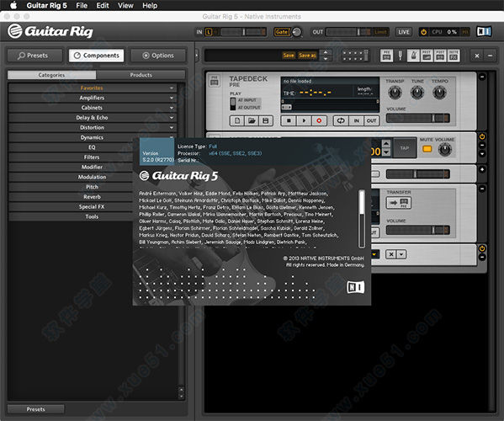Increase the metronome tempo value
504x421 pixels.
(386, 143)
